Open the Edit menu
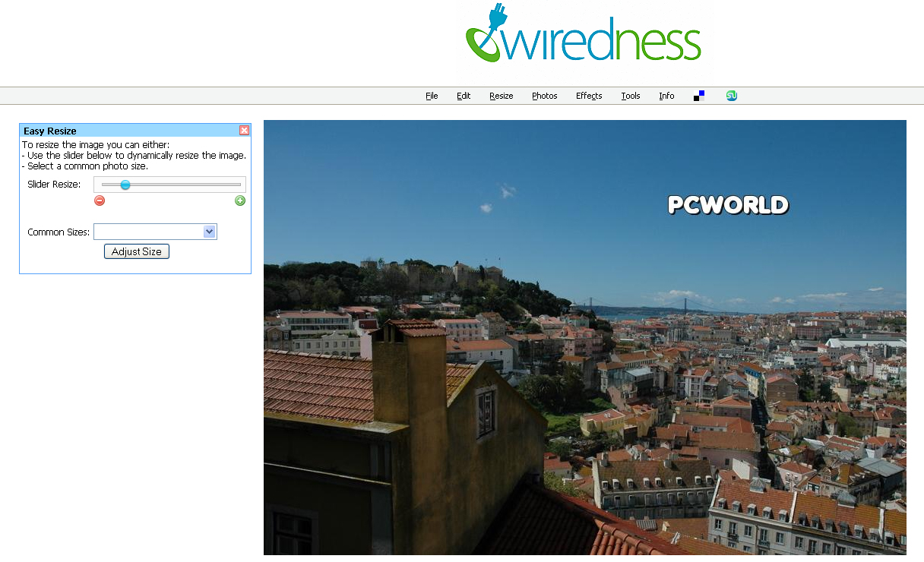 pos(464,96)
